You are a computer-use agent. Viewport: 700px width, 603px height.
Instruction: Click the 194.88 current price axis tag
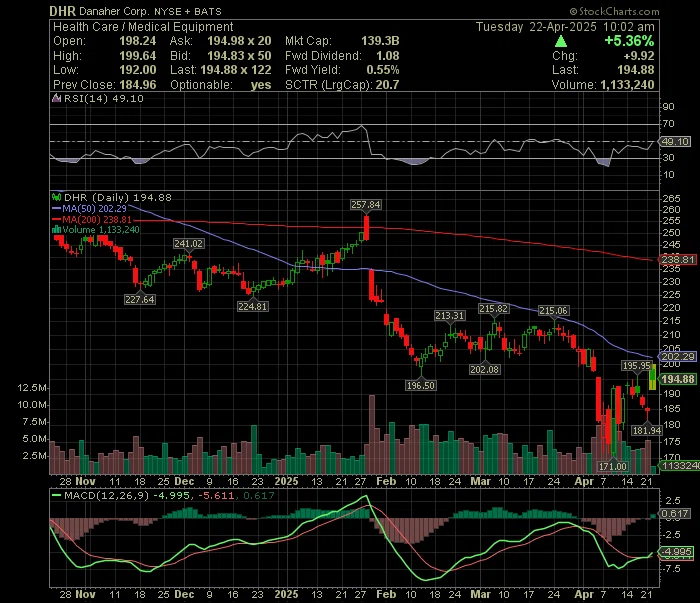678,379
